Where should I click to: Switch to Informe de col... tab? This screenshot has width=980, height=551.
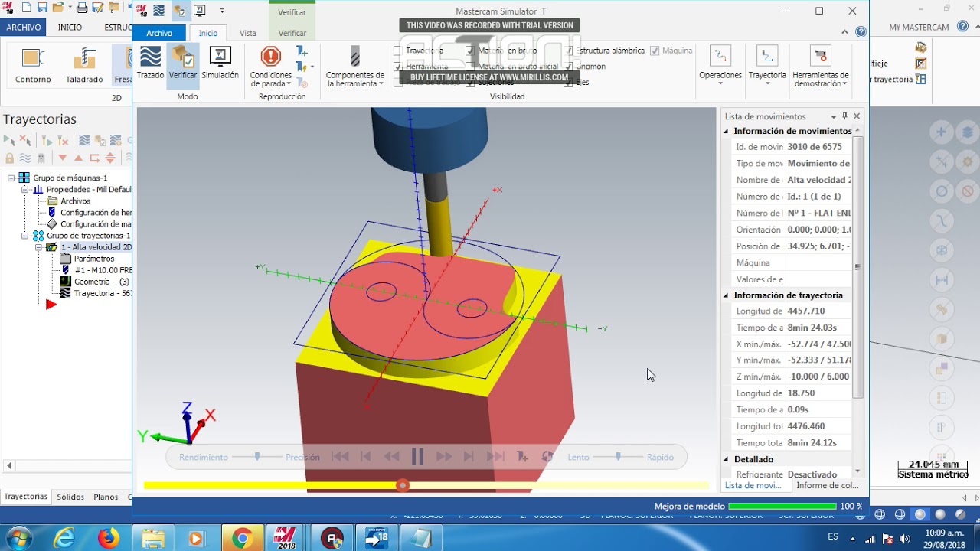point(827,485)
